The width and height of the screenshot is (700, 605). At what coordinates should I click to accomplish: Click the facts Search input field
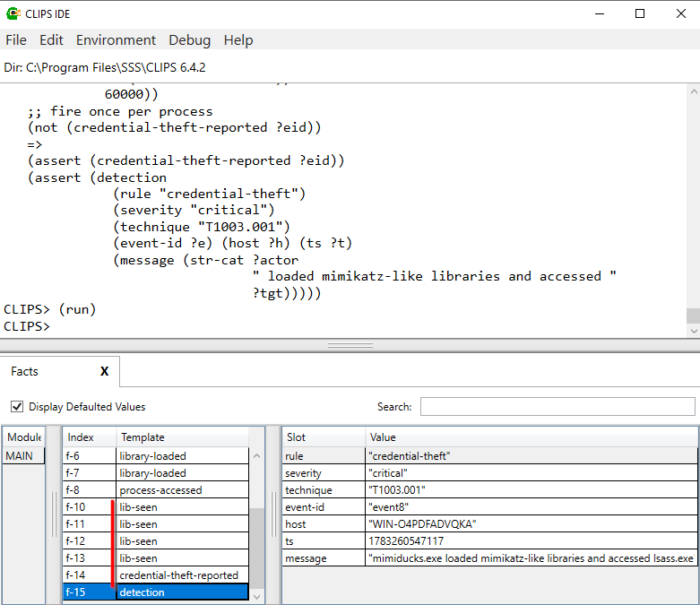[557, 407]
